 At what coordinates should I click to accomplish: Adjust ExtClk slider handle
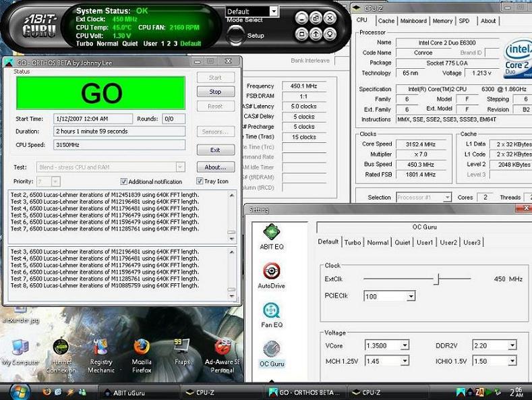coord(438,279)
